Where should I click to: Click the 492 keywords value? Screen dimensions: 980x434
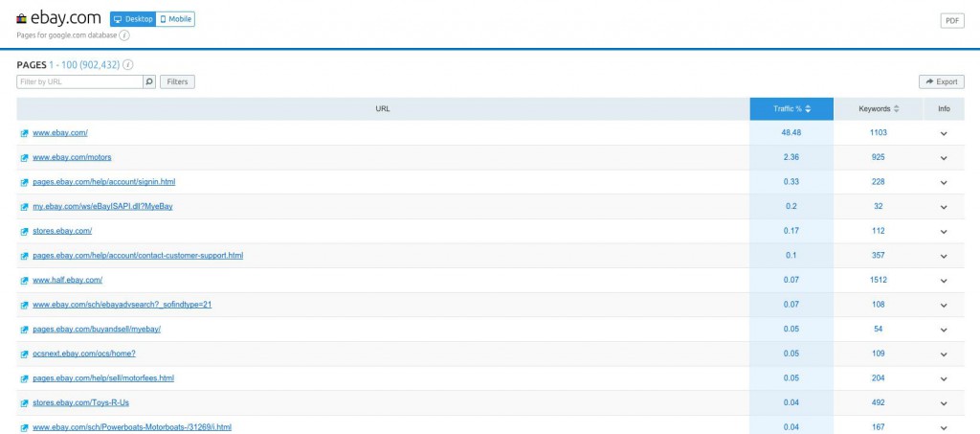pyautogui.click(x=879, y=402)
